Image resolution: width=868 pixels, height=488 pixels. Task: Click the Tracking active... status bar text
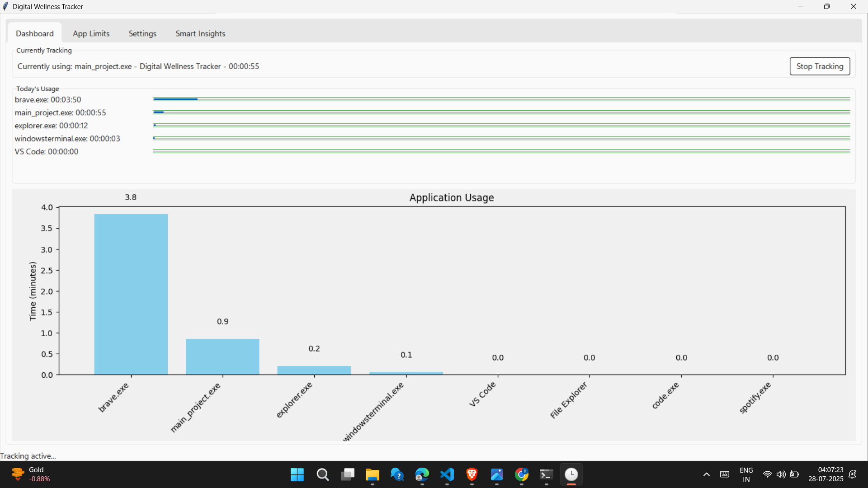coord(28,456)
